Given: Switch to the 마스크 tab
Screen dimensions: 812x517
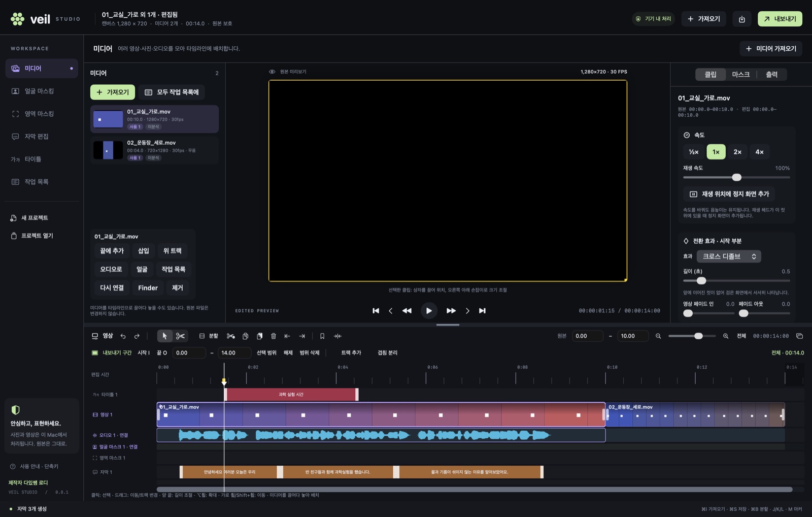Looking at the screenshot, I should 740,75.
